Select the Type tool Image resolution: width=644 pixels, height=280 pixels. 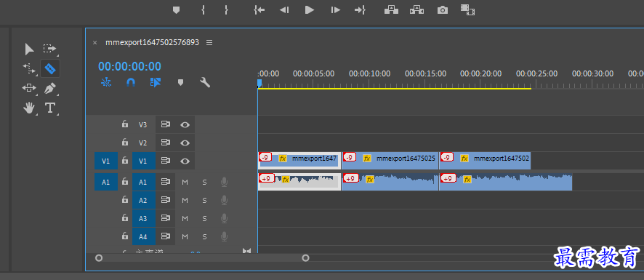click(x=50, y=108)
